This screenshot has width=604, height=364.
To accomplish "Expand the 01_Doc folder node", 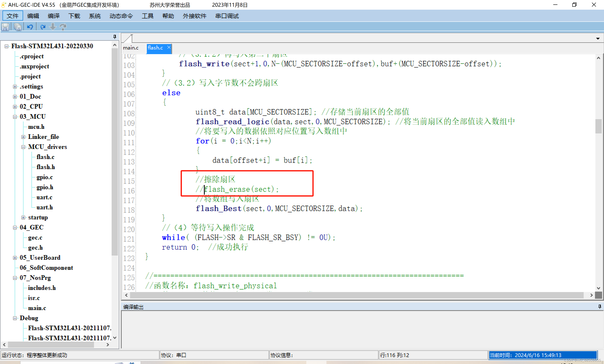I will click(x=15, y=97).
